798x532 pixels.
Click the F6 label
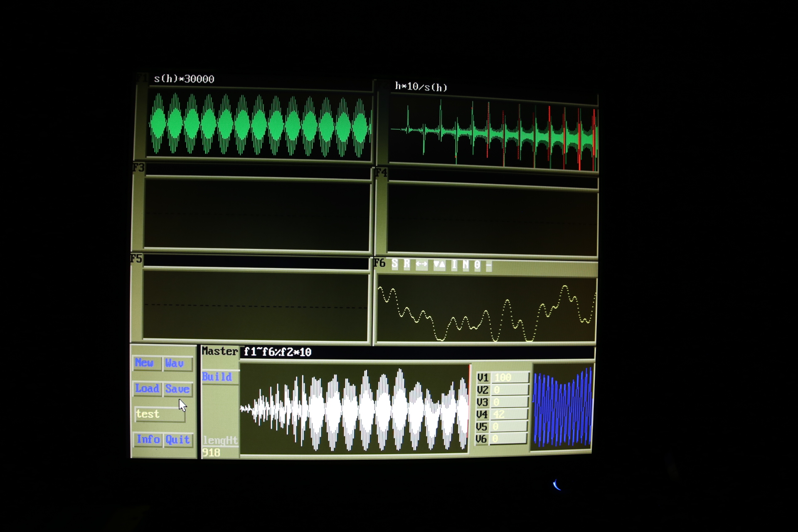[379, 263]
